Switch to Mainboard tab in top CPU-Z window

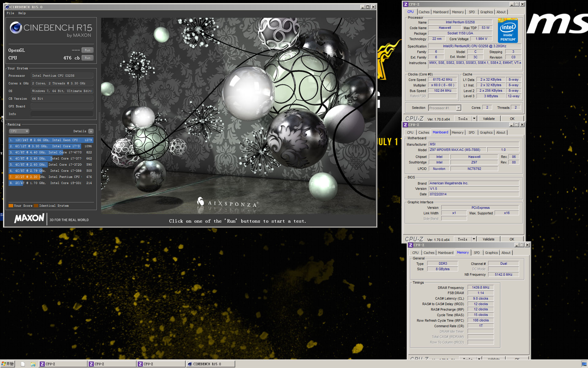point(441,12)
